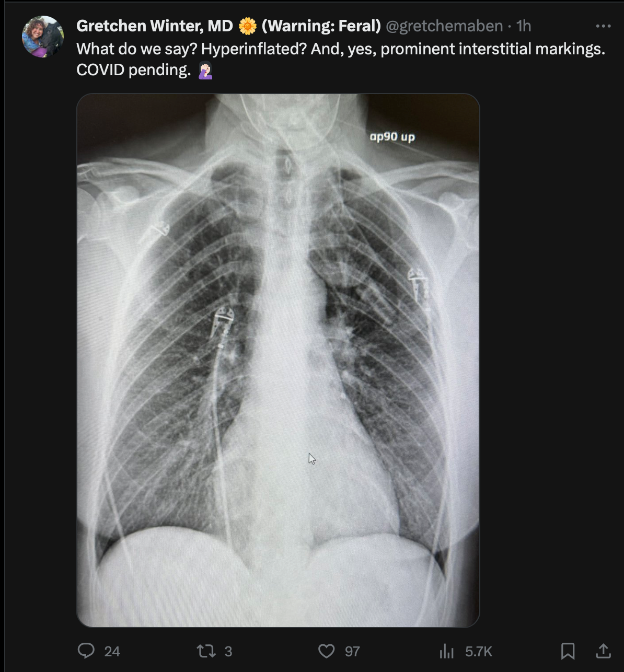The height and width of the screenshot is (672, 624).
Task: Click the Gretchen Winter, MD display name
Action: (155, 26)
